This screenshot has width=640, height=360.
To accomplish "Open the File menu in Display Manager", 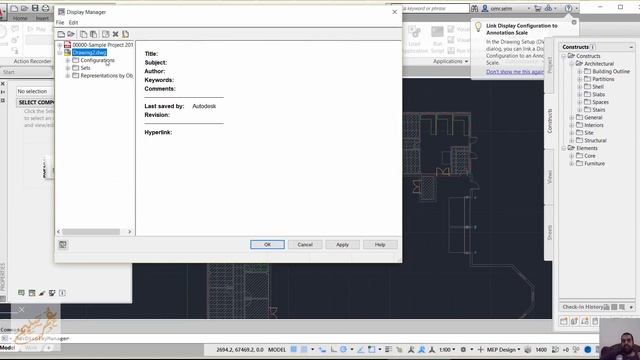I will pyautogui.click(x=60, y=22).
